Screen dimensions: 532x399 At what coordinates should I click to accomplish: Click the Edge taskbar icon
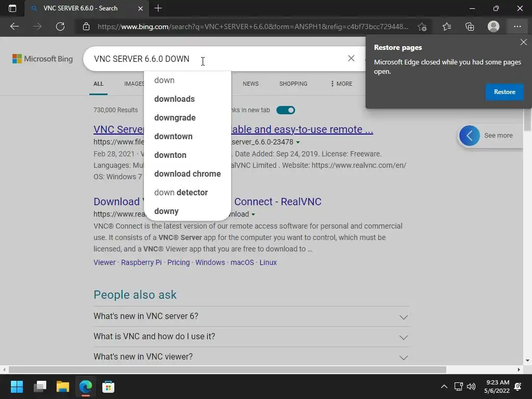point(86,387)
